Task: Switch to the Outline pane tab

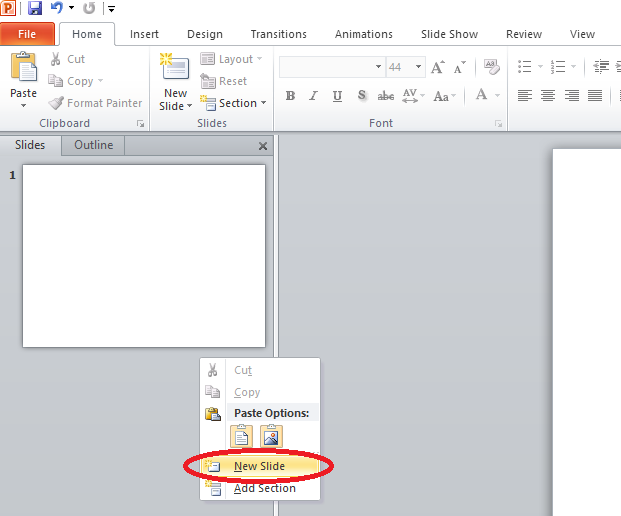Action: click(x=93, y=145)
